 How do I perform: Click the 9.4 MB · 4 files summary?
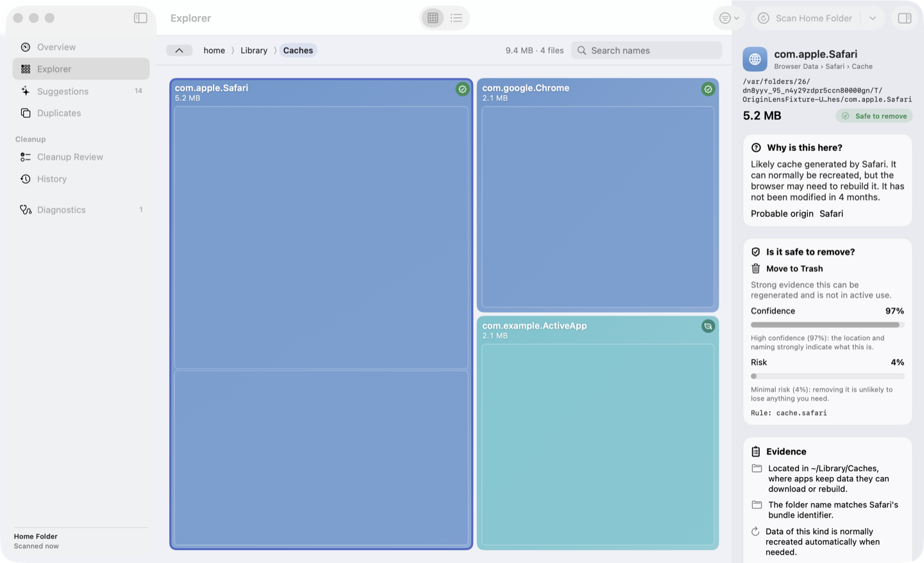(535, 51)
